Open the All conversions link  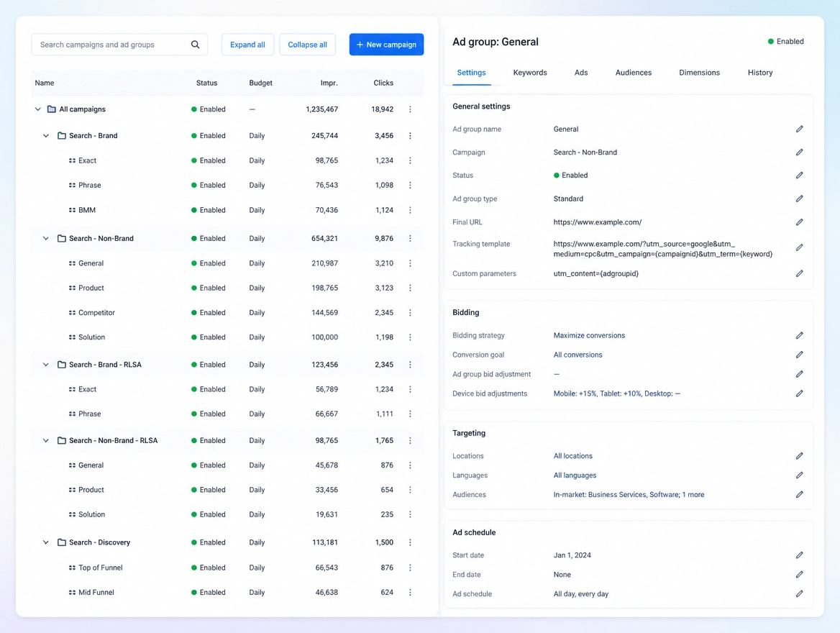(577, 355)
